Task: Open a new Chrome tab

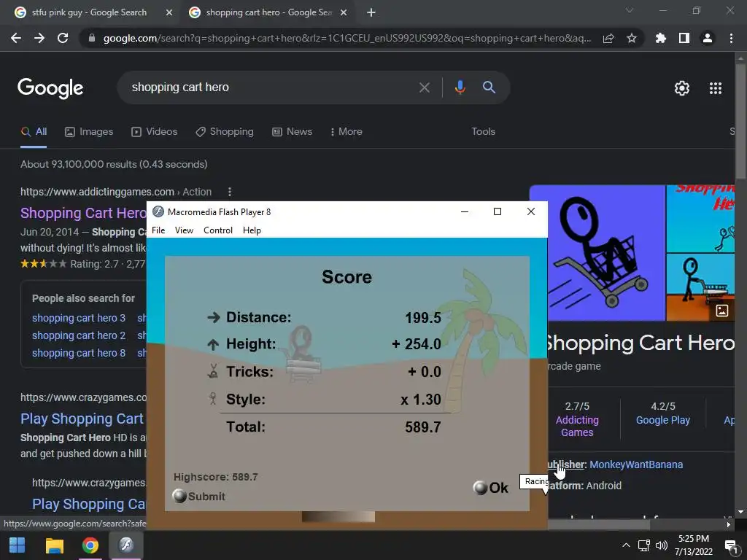Action: click(371, 13)
